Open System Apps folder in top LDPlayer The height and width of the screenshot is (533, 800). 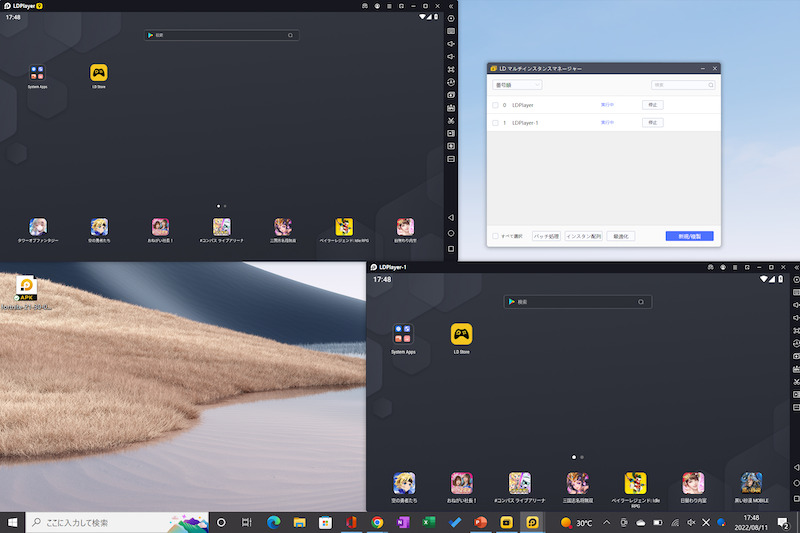37,73
